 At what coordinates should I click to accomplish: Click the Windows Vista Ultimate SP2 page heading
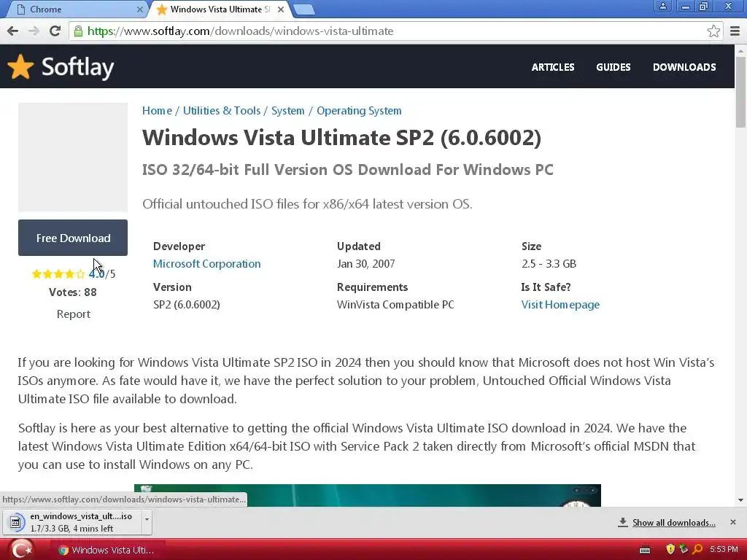click(x=341, y=138)
